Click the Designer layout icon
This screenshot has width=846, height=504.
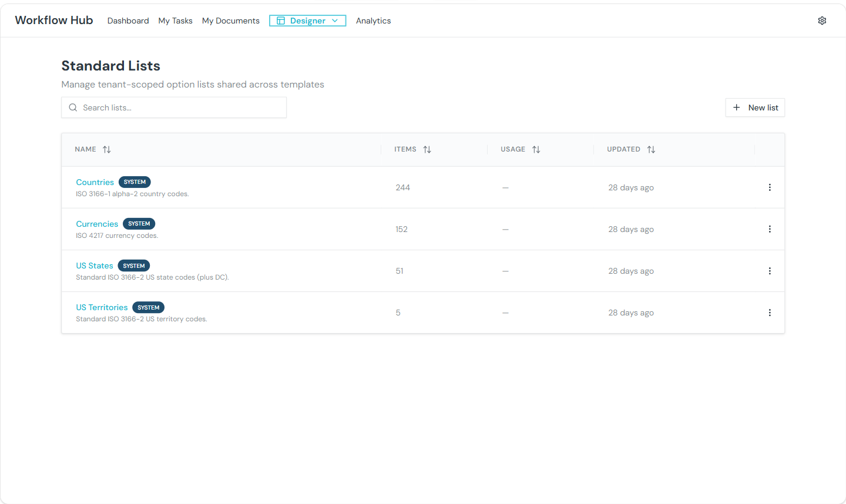click(281, 21)
